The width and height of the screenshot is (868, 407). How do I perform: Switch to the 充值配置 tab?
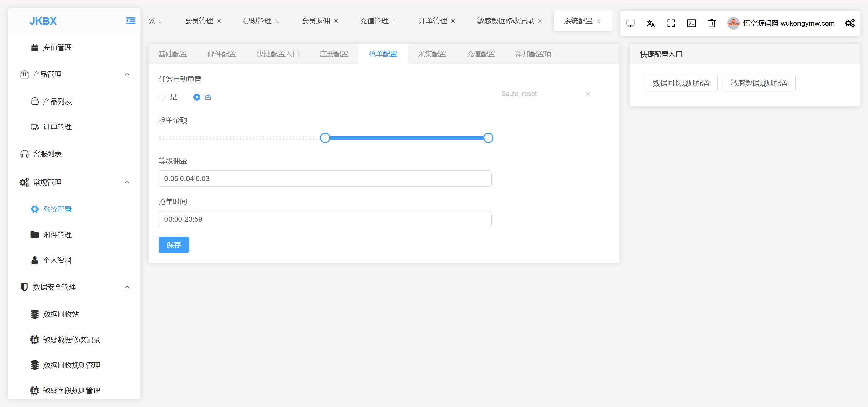[480, 54]
